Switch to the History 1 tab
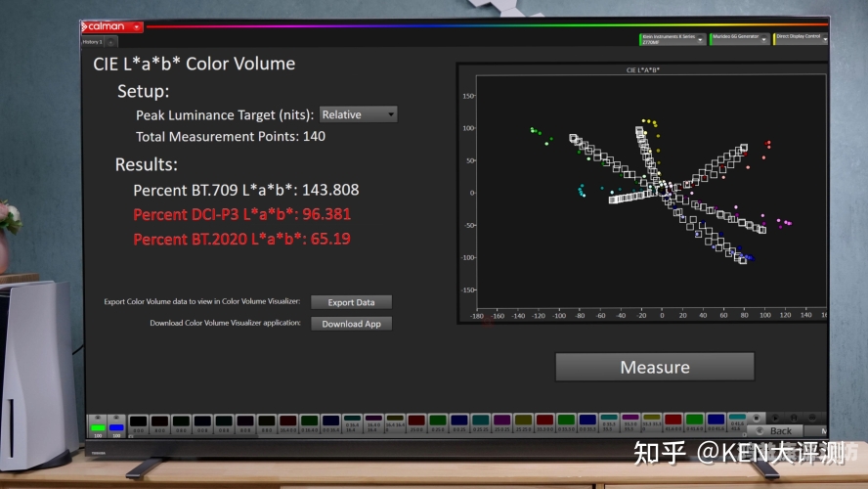Screen dimensions: 868x489 pos(92,42)
